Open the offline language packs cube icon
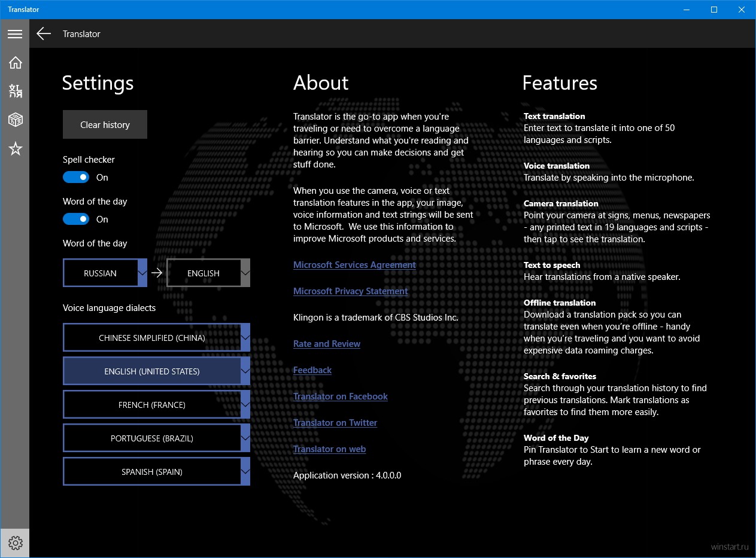This screenshot has height=558, width=756. click(15, 120)
